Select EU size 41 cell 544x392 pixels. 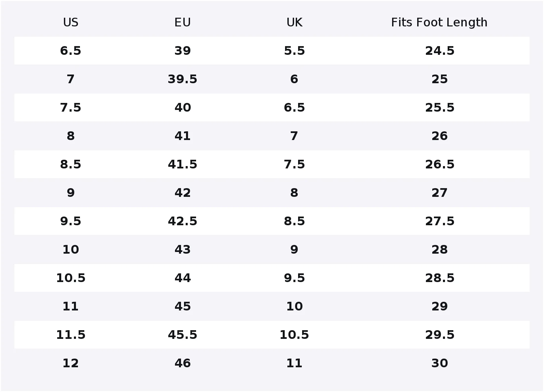(x=182, y=136)
